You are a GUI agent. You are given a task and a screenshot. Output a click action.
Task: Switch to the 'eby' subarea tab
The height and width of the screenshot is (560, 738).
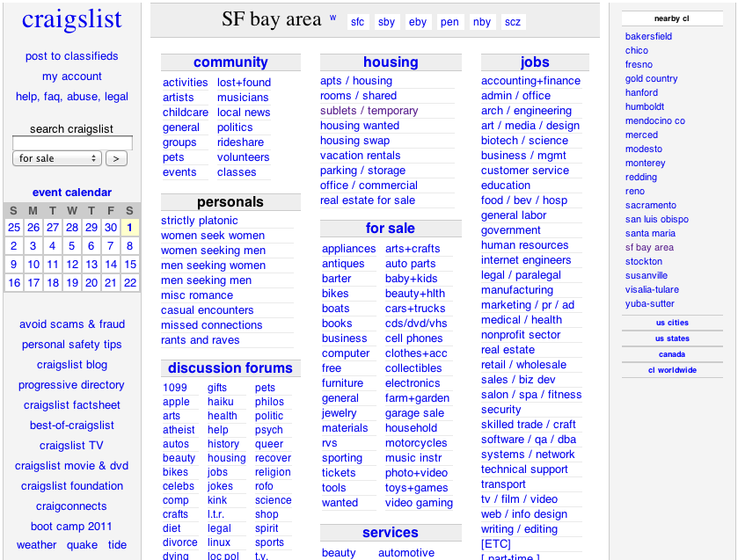[x=418, y=22]
